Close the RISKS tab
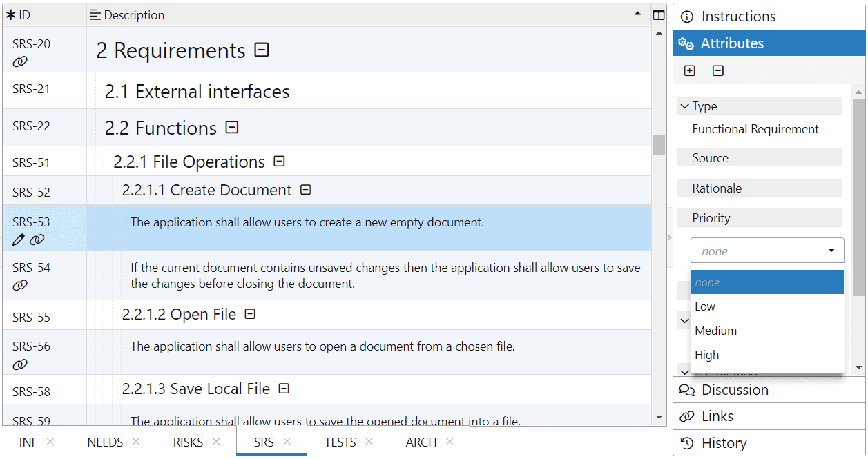 point(216,442)
